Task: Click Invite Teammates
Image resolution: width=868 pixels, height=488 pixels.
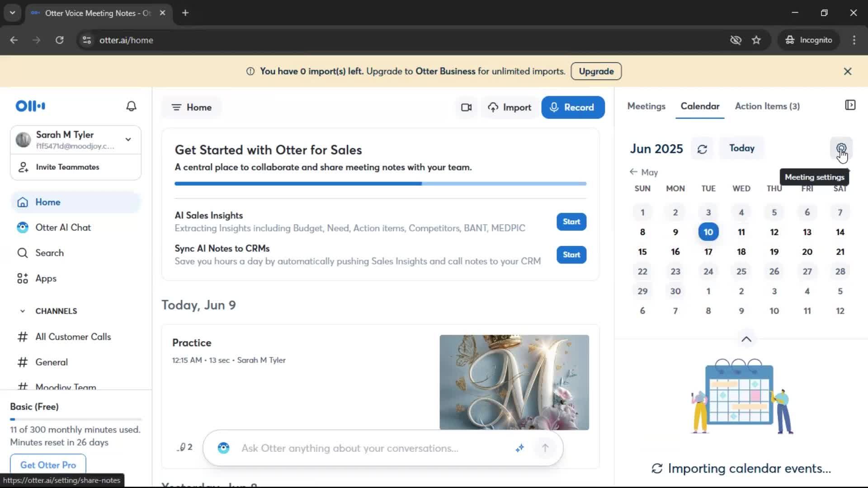Action: [x=75, y=167]
